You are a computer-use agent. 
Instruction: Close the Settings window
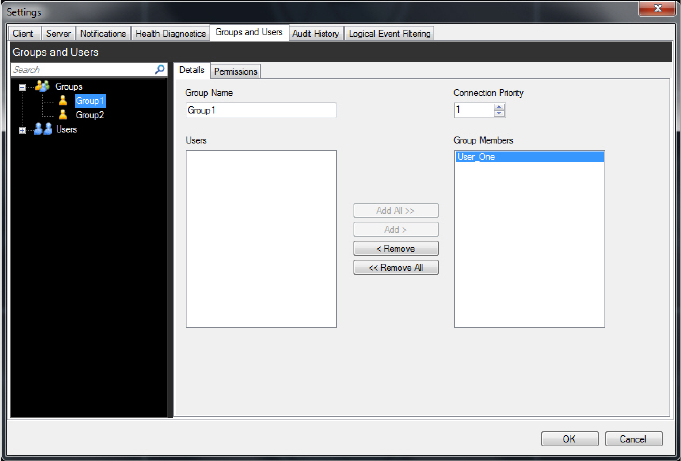(657, 8)
